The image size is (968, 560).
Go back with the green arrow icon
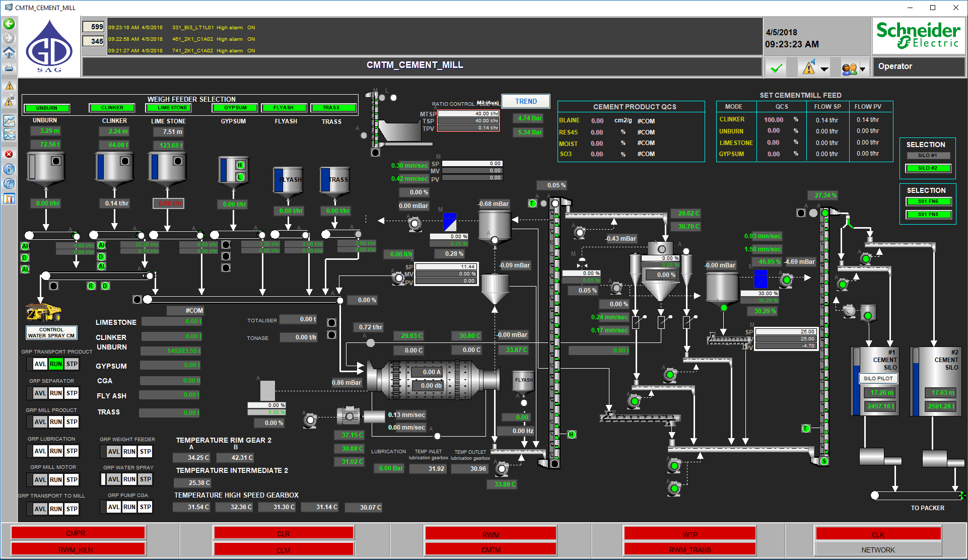(9, 24)
